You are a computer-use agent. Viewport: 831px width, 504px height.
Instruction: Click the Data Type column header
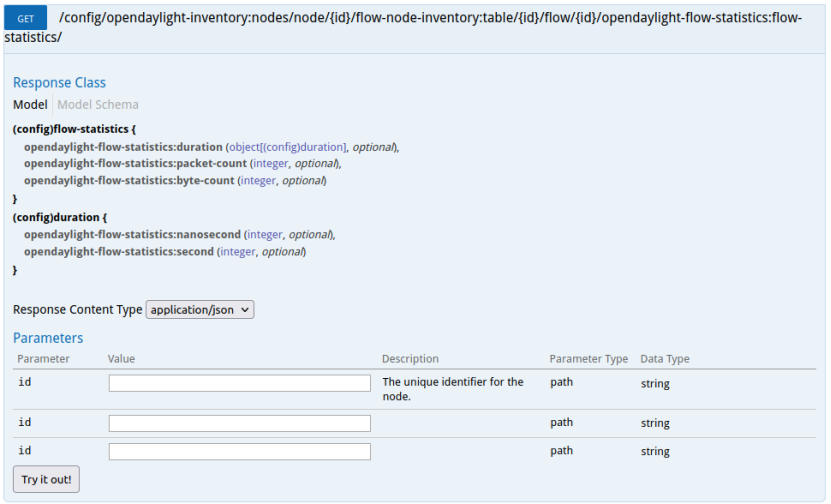pyautogui.click(x=665, y=359)
